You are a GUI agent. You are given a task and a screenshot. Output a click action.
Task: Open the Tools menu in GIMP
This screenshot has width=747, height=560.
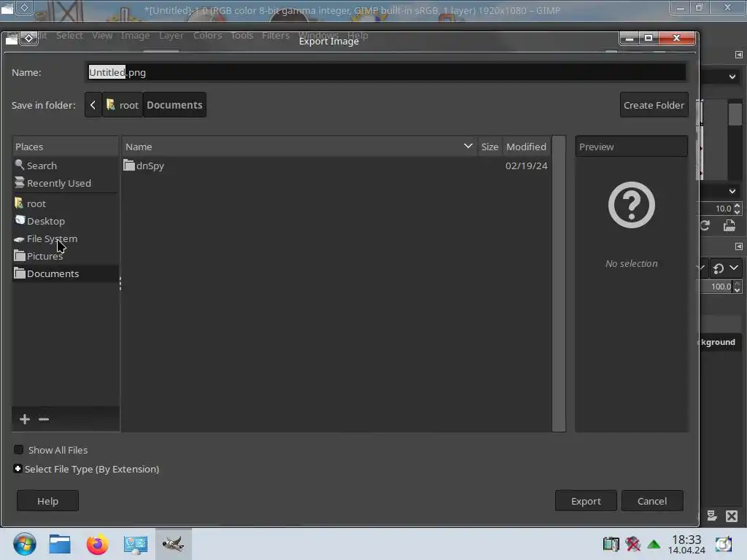(242, 35)
